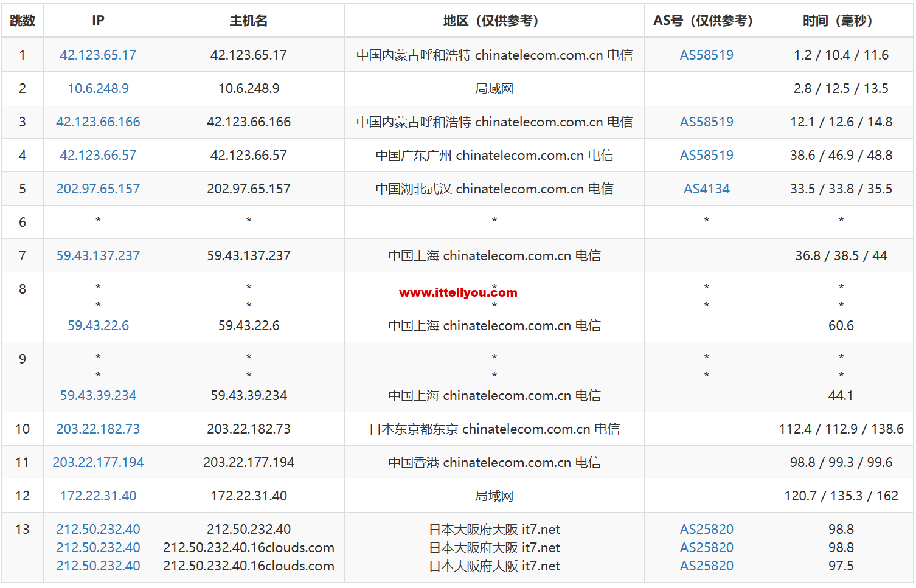Click the 地区（仅供参考） column header
The image size is (916, 588).
coord(494,21)
